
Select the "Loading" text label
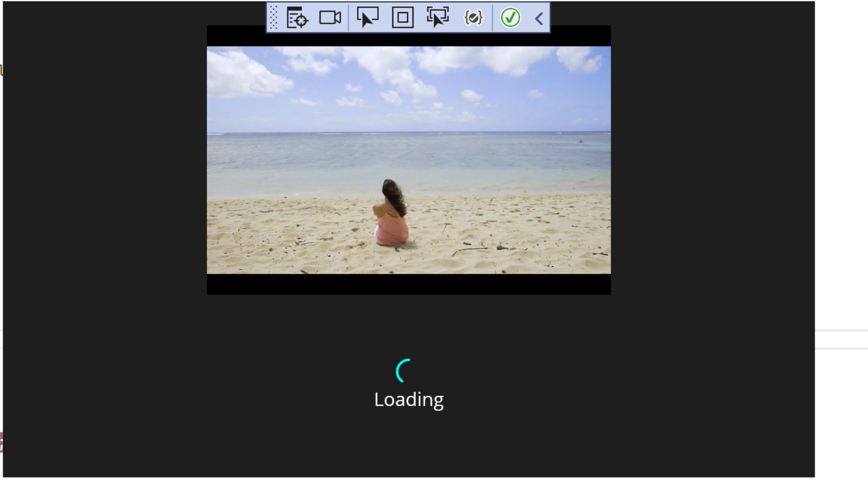408,399
